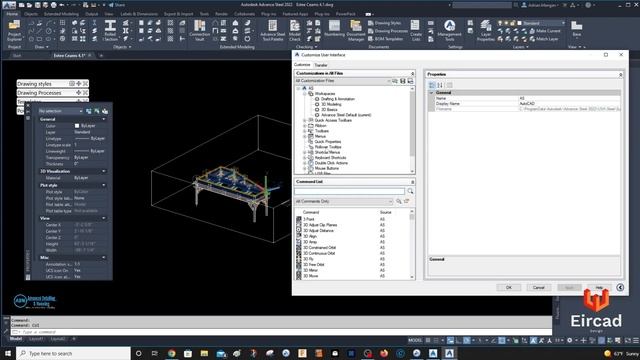The width and height of the screenshot is (640, 360).
Task: Click Save in the Quick Access Toolbar
Action: [38, 5]
